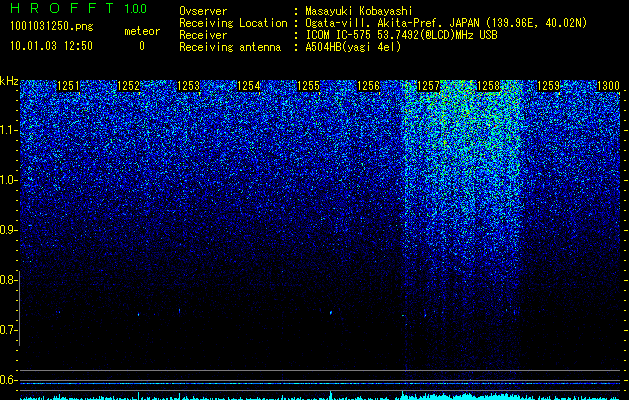The width and height of the screenshot is (629, 400).
Task: Click the 1255 time marker
Action: coord(308,86)
